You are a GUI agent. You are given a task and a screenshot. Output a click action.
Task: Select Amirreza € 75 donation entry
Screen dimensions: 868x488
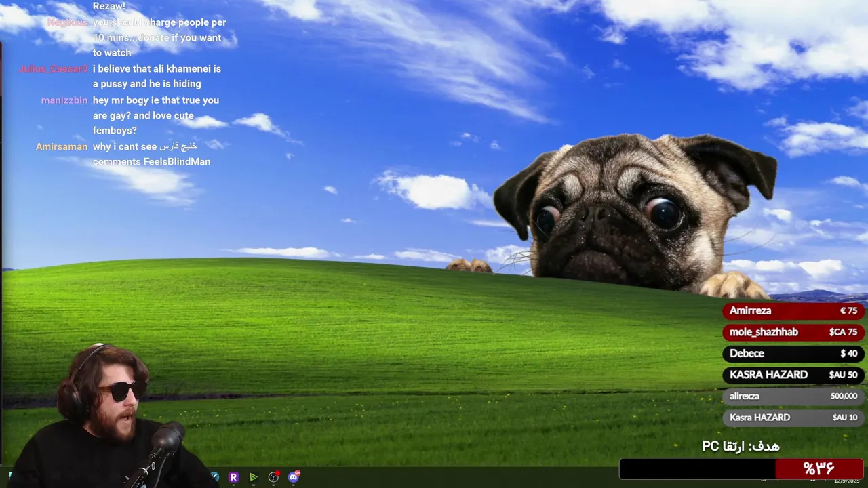tap(793, 310)
